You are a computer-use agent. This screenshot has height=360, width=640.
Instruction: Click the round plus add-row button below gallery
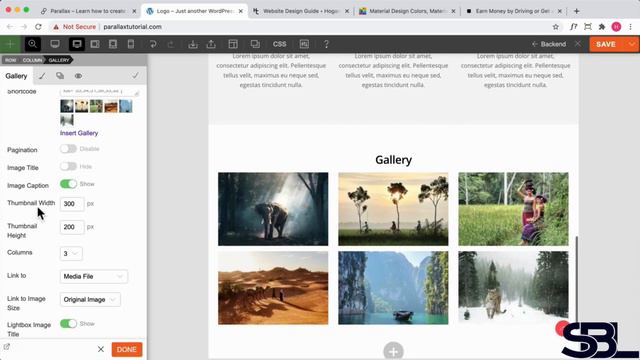pos(393,351)
